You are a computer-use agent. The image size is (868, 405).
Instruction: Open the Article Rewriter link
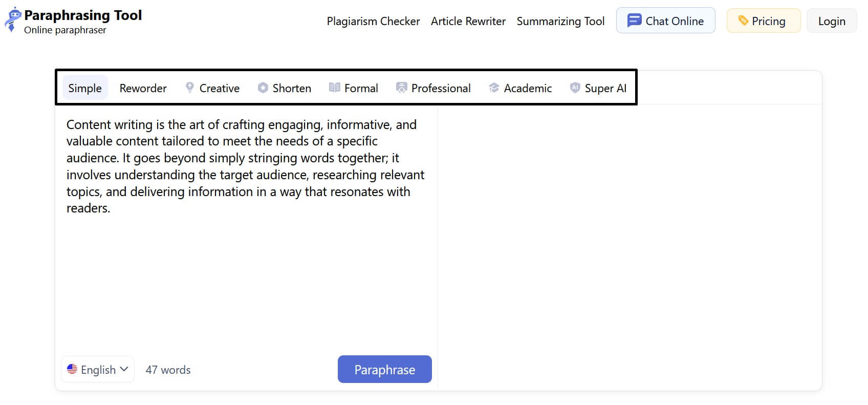tap(468, 21)
